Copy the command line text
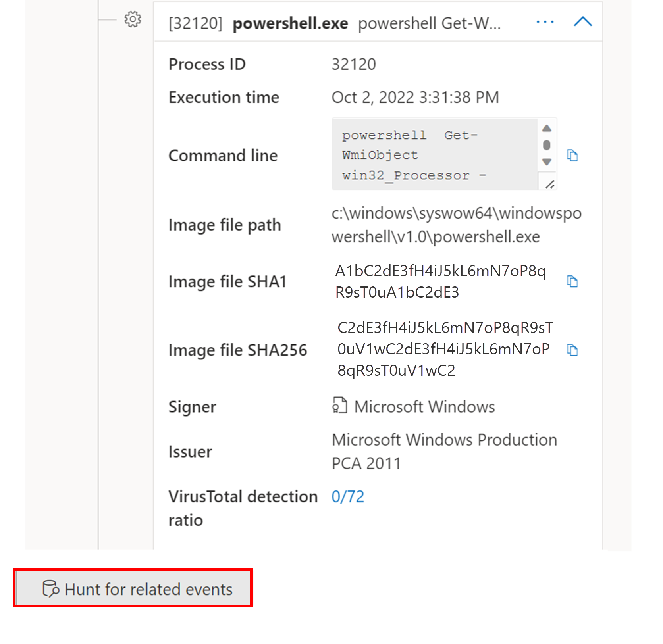This screenshot has width=663, height=644. [572, 155]
